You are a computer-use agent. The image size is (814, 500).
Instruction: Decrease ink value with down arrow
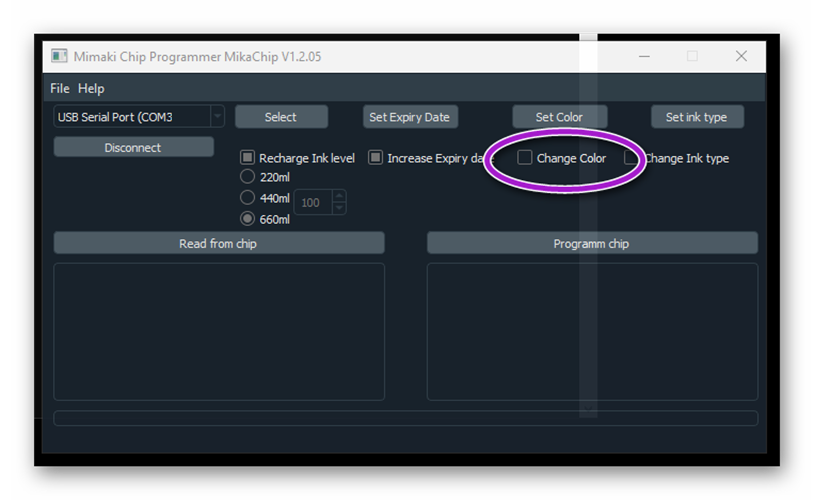pyautogui.click(x=339, y=208)
